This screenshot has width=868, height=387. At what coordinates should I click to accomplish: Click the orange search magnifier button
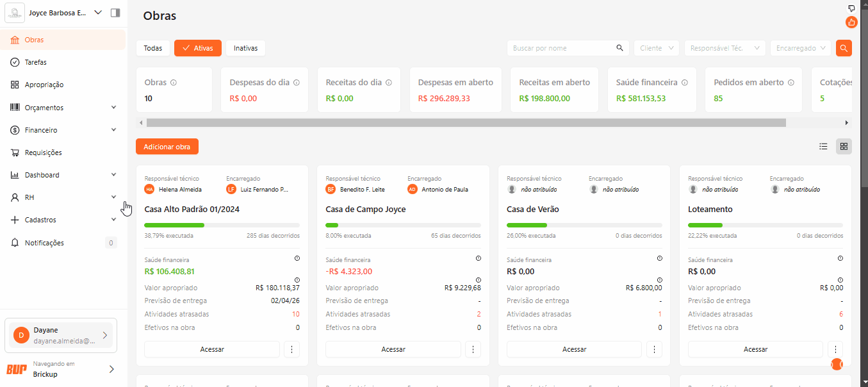coord(844,48)
